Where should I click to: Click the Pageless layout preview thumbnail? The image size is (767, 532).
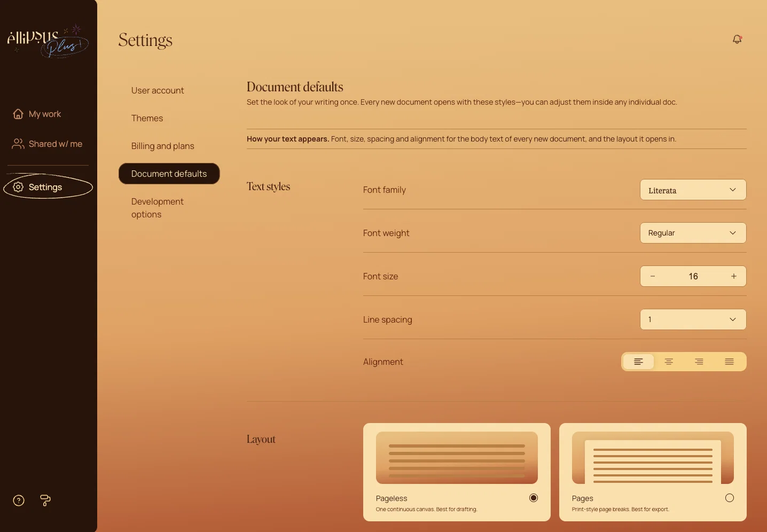(457, 458)
